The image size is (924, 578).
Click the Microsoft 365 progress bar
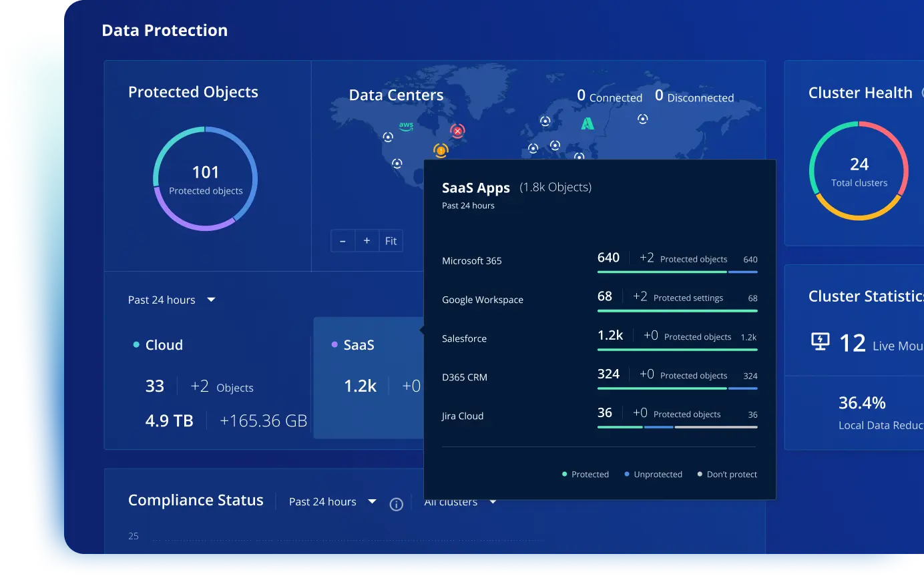tap(677, 272)
